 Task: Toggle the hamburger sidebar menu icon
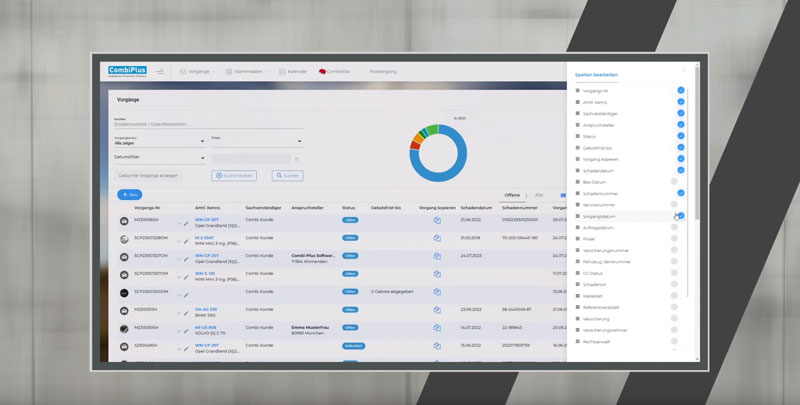coord(160,72)
